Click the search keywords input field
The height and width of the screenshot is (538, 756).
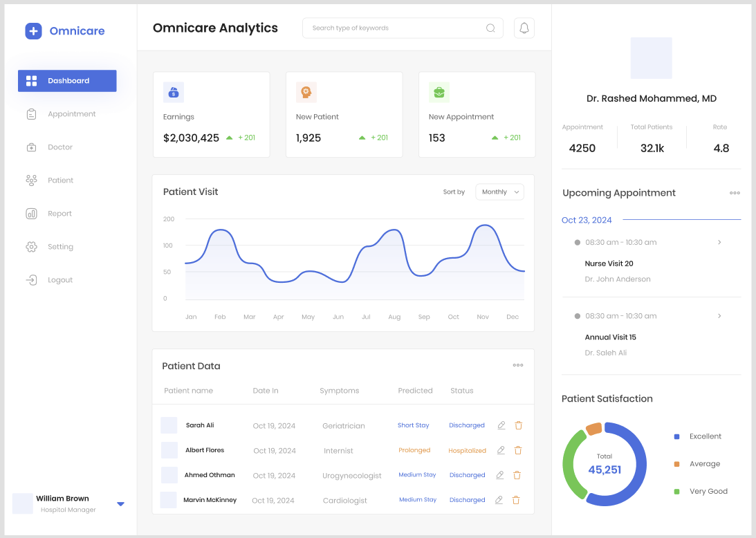(394, 28)
